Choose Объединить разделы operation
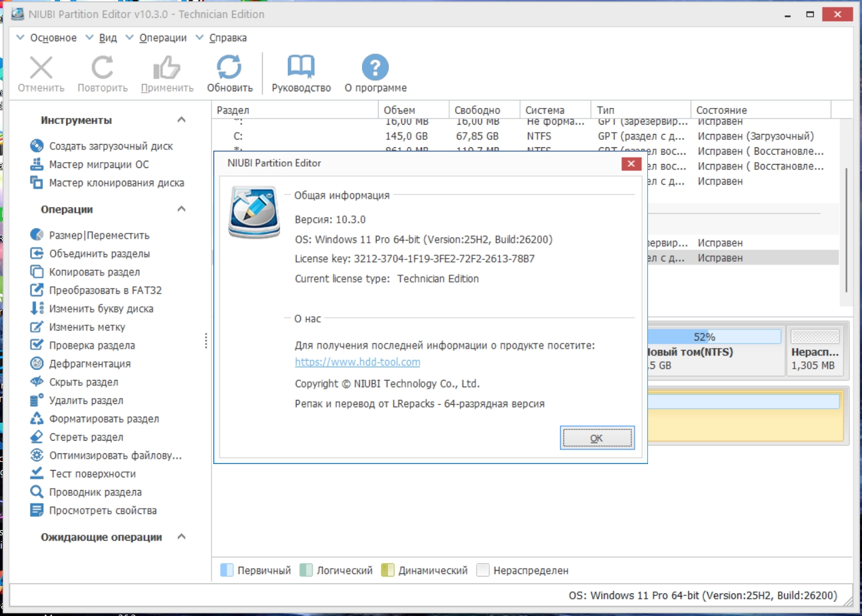Image resolution: width=862 pixels, height=616 pixels. point(90,253)
